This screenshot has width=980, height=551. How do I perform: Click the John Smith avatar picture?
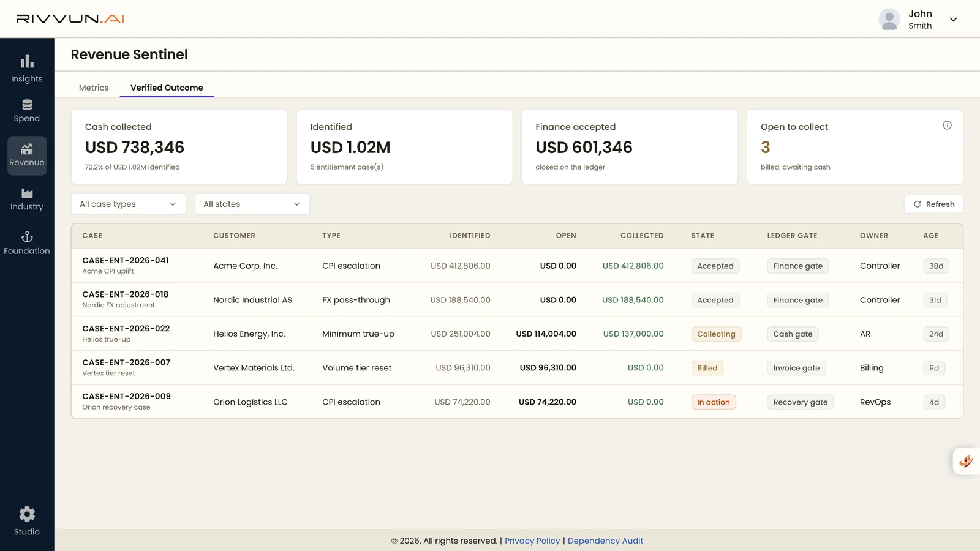tap(889, 20)
